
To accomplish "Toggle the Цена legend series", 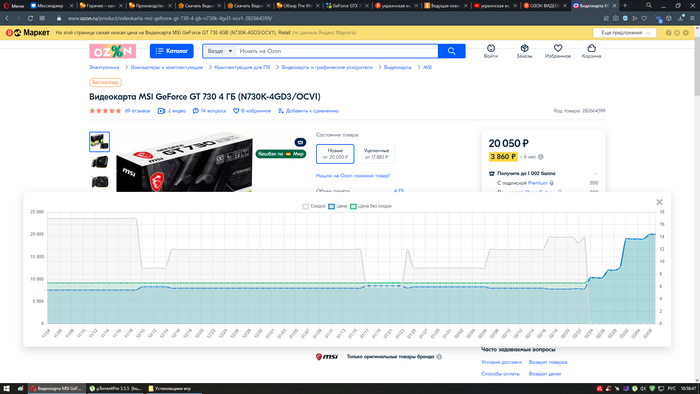I will [x=338, y=206].
